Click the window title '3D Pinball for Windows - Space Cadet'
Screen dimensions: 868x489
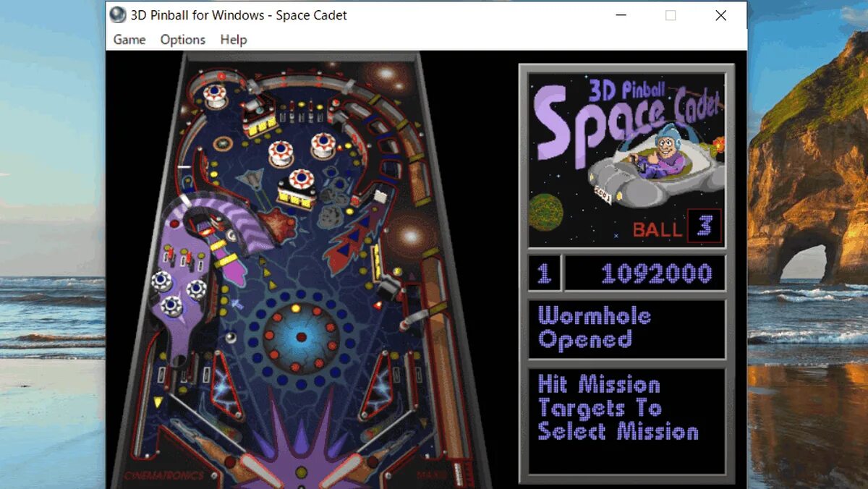click(x=239, y=15)
